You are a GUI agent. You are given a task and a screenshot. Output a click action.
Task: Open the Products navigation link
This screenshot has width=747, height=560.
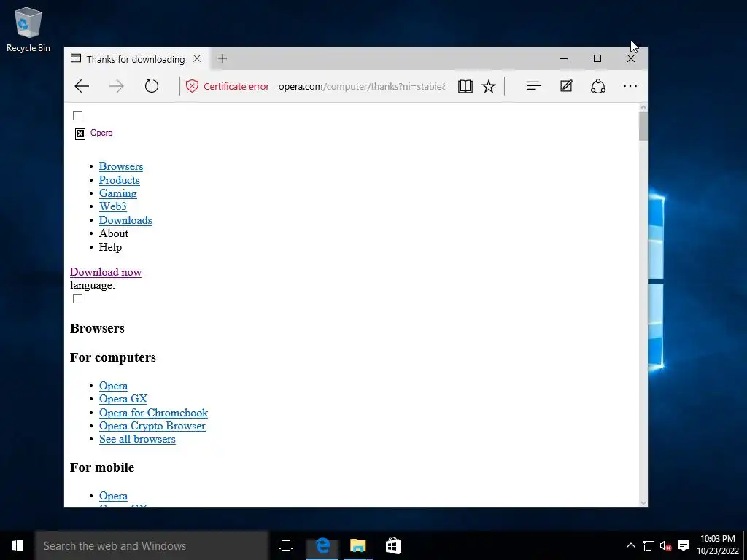[119, 180]
